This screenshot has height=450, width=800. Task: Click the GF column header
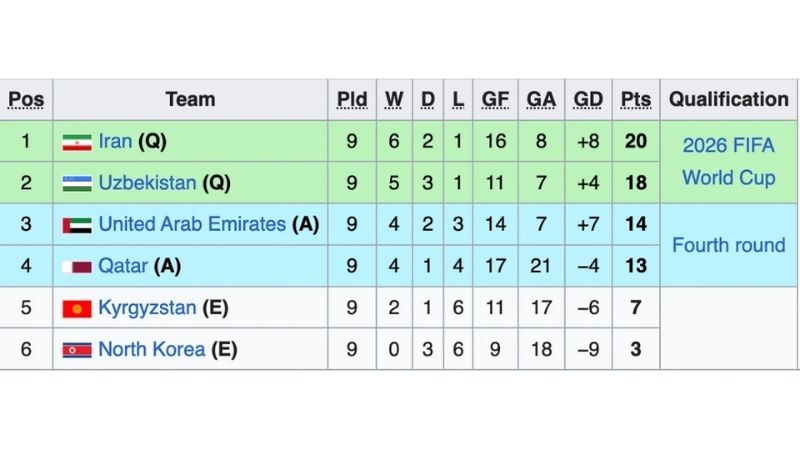click(495, 100)
